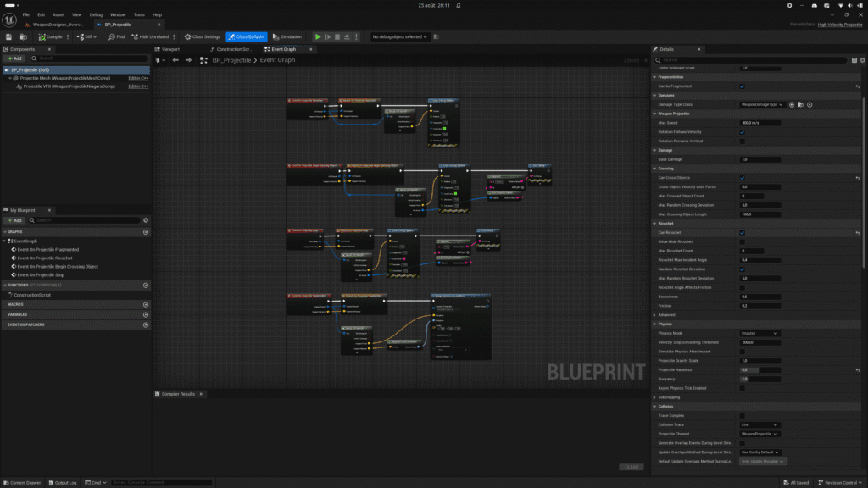
Task: Toggle Can Ricochet checkbox
Action: point(742,232)
